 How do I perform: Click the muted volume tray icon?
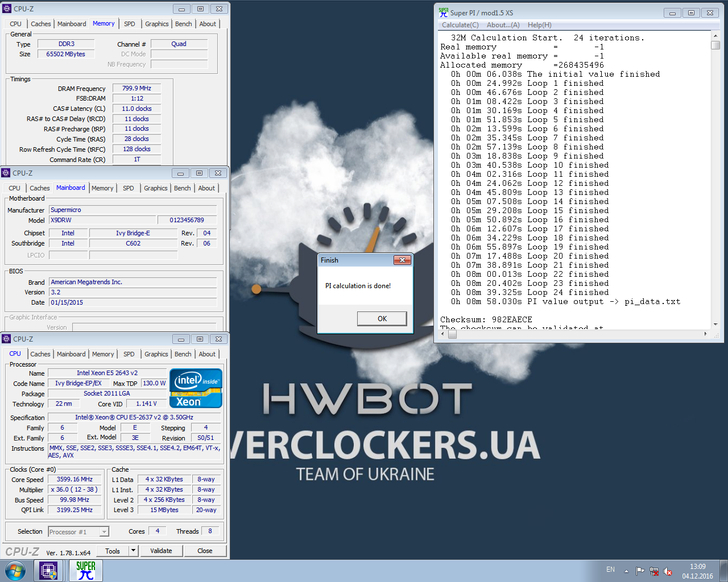pyautogui.click(x=668, y=571)
